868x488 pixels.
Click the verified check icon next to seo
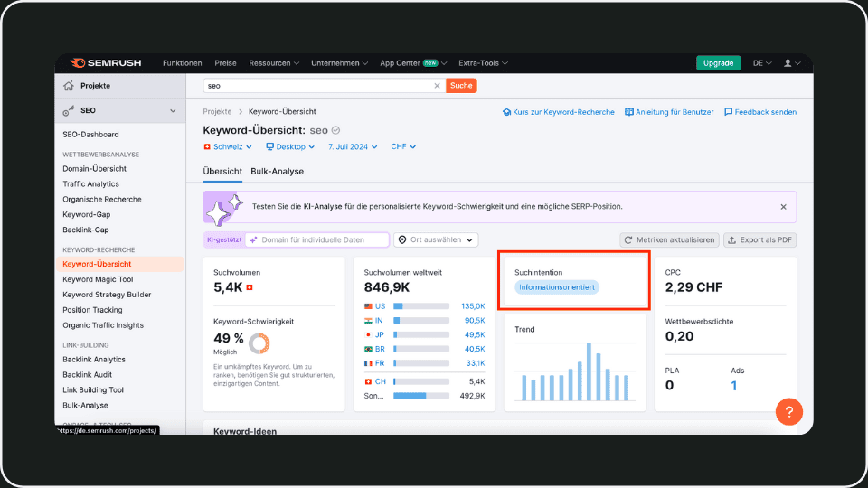coord(335,130)
